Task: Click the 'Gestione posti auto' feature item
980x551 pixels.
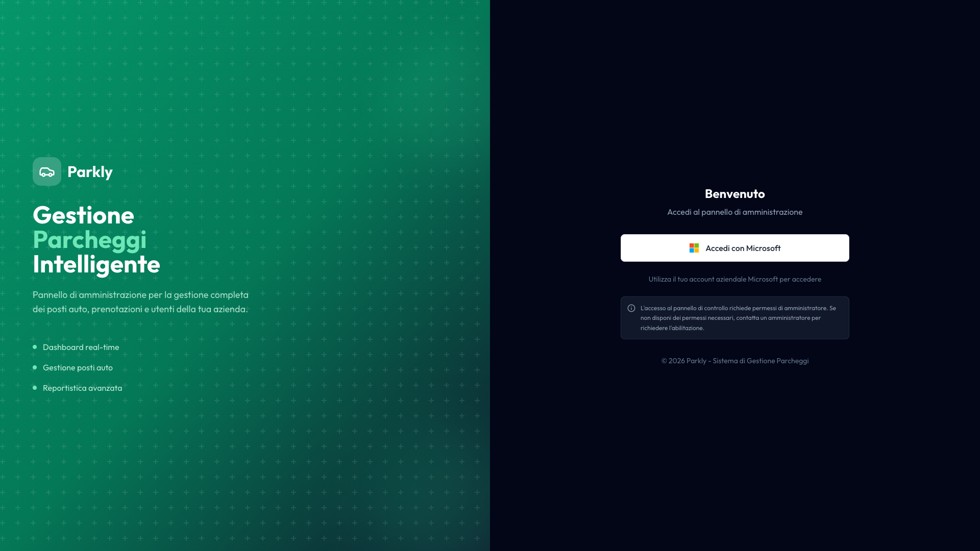Action: (78, 368)
